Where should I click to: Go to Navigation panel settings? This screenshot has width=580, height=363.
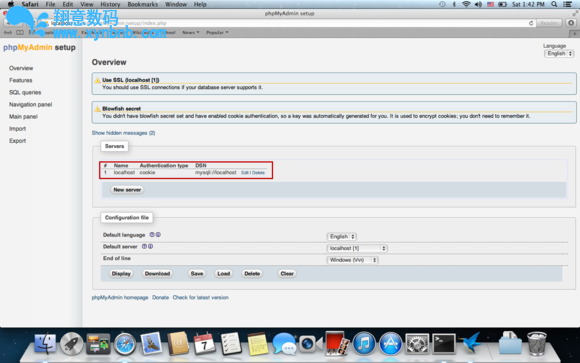(x=31, y=105)
